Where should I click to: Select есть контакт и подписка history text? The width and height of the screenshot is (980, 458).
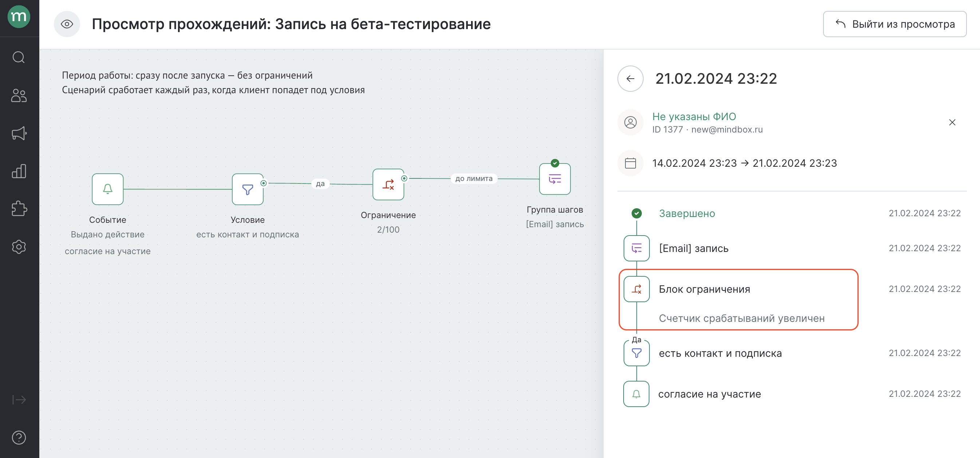720,354
